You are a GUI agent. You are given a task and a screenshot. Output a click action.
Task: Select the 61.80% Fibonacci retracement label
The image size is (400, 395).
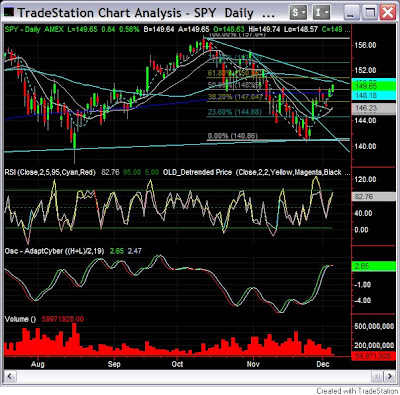tap(233, 73)
